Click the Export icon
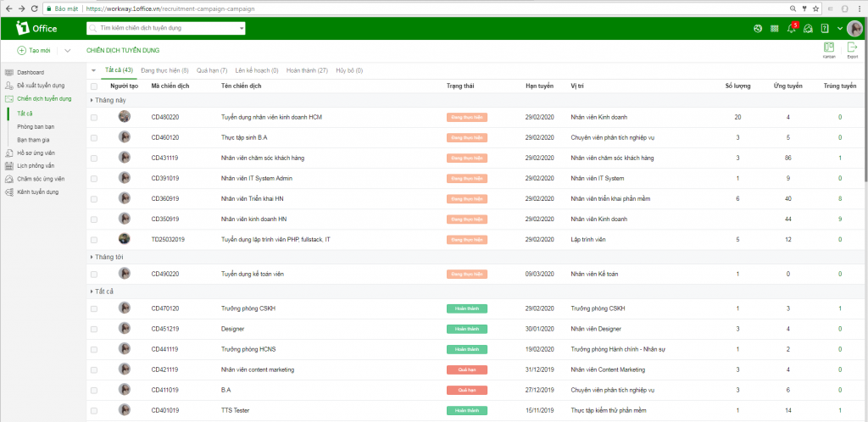Viewport: 868px width, 422px height. point(852,50)
